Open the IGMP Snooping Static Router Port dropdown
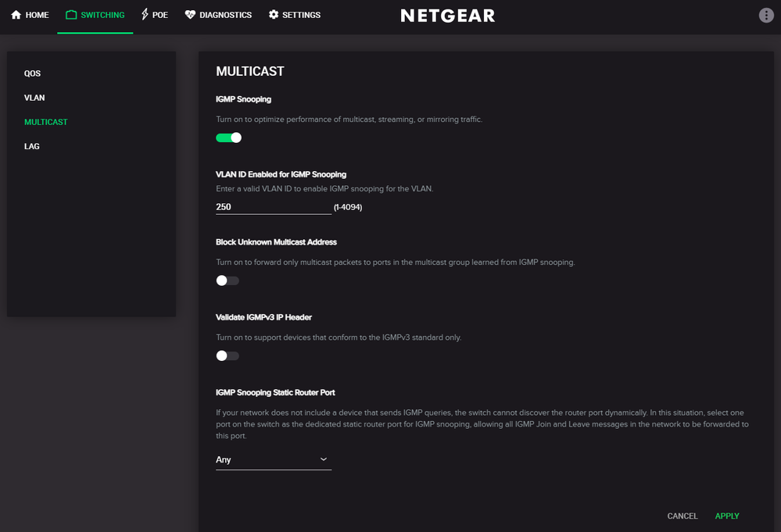 click(x=273, y=459)
